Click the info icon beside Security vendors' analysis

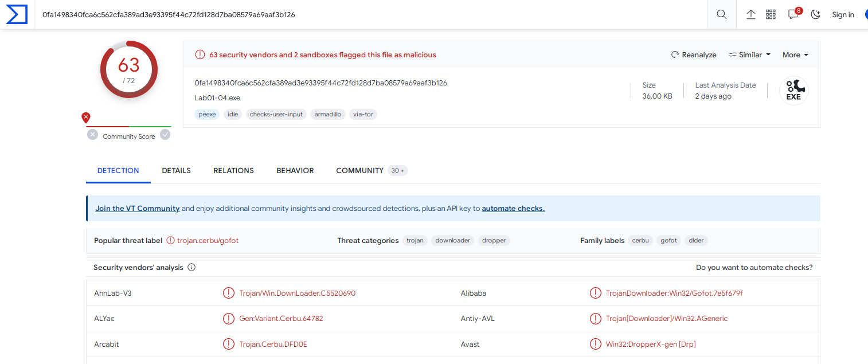pos(191,268)
